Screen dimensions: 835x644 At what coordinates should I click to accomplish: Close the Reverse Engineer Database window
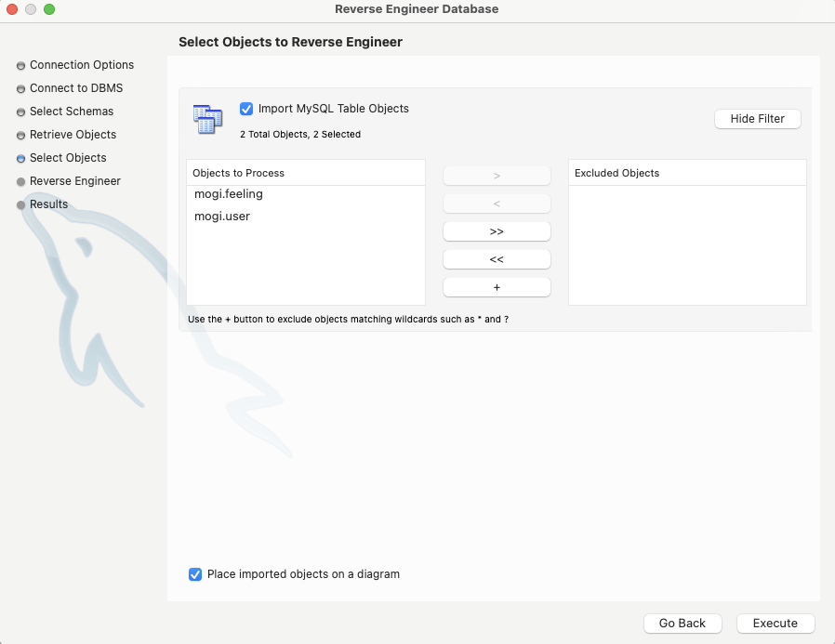coord(12,9)
